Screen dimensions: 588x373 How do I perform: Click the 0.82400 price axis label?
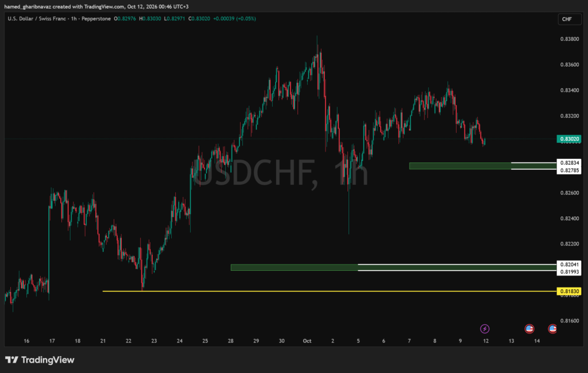point(569,218)
